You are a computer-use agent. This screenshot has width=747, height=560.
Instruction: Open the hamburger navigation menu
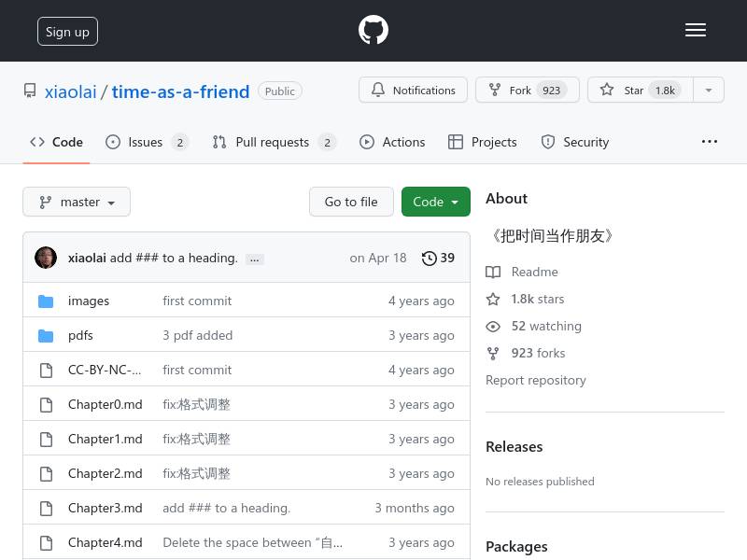coord(695,30)
